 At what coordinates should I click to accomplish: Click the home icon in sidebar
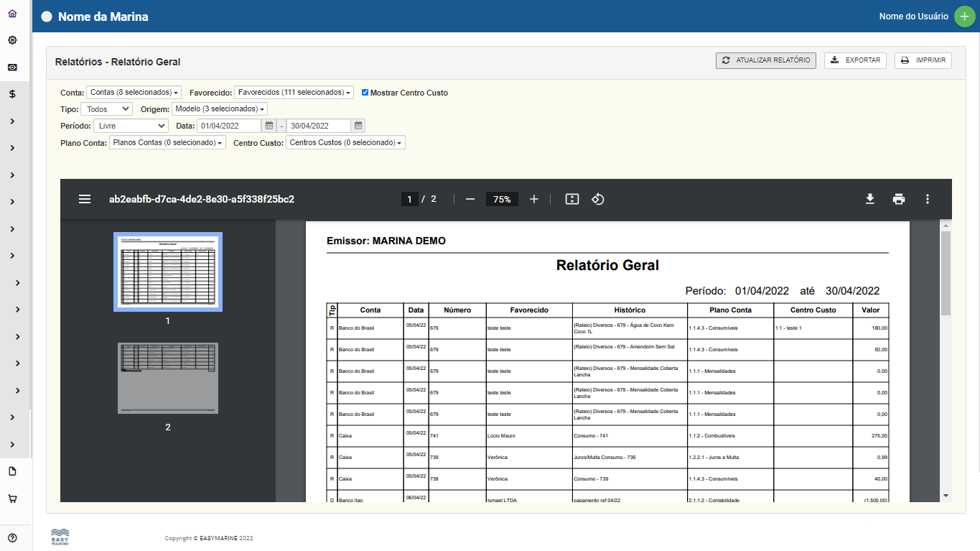[x=12, y=14]
